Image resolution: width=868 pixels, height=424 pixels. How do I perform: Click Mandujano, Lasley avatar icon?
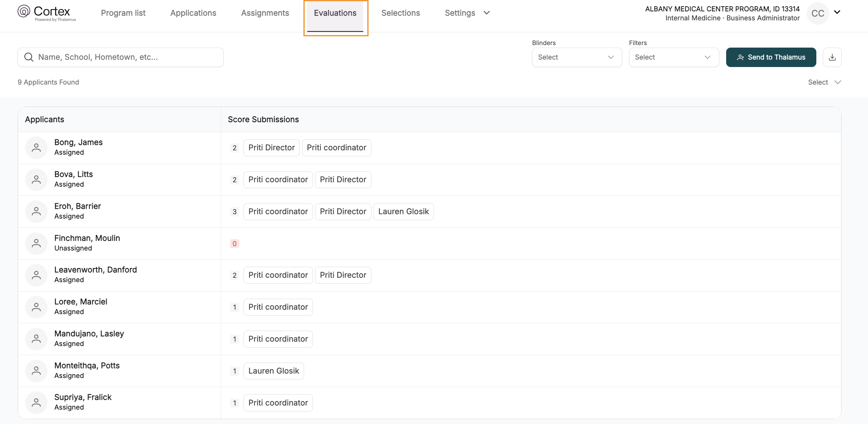click(x=36, y=339)
